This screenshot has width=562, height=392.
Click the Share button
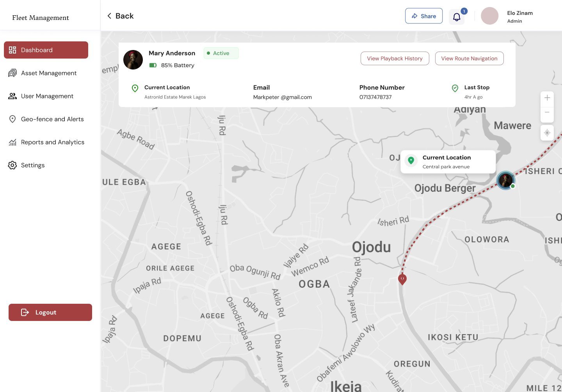[424, 16]
